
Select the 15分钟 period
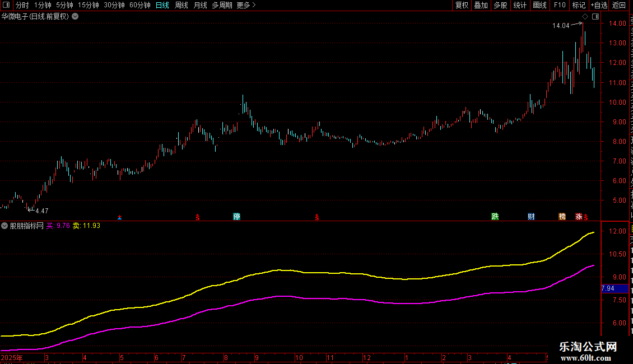point(88,5)
